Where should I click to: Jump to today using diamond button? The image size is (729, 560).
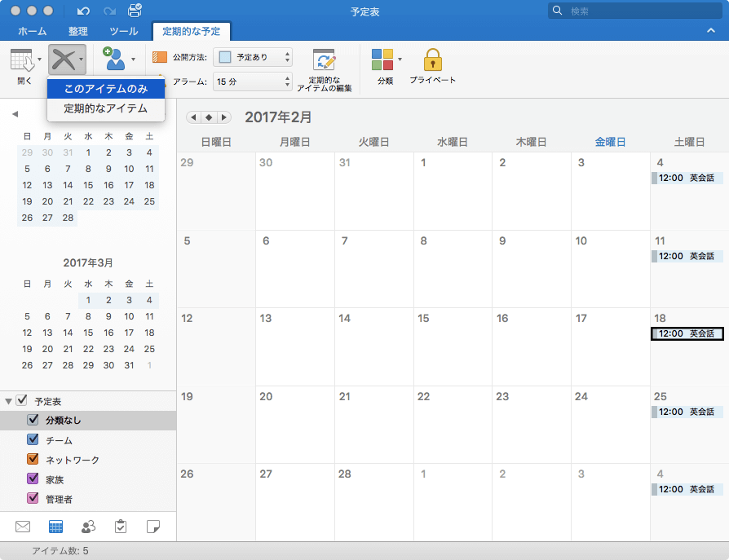tap(209, 117)
